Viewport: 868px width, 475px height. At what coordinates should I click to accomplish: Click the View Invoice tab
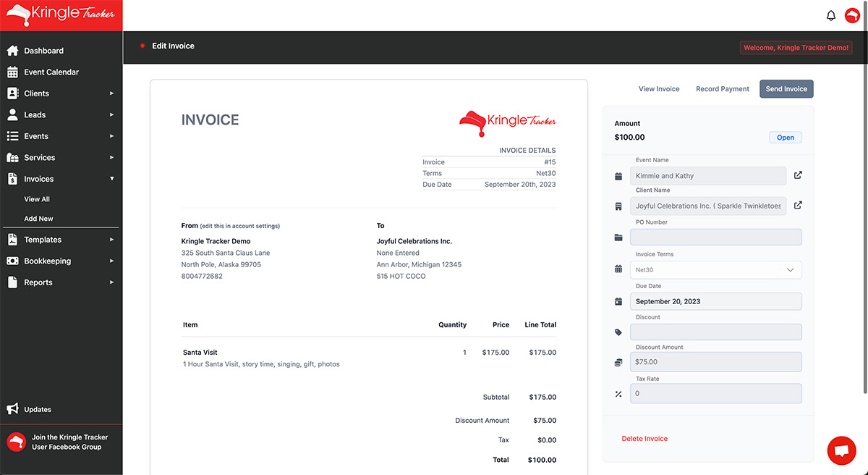[x=659, y=89]
